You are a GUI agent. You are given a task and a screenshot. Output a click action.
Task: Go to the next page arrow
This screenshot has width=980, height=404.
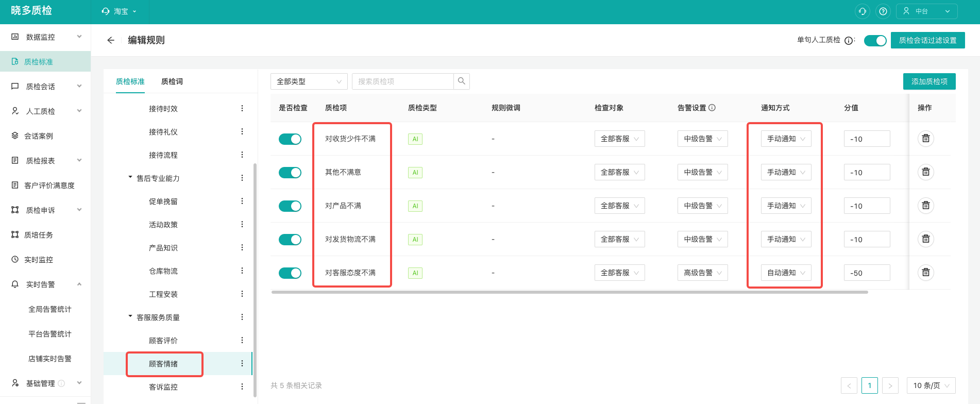click(890, 385)
